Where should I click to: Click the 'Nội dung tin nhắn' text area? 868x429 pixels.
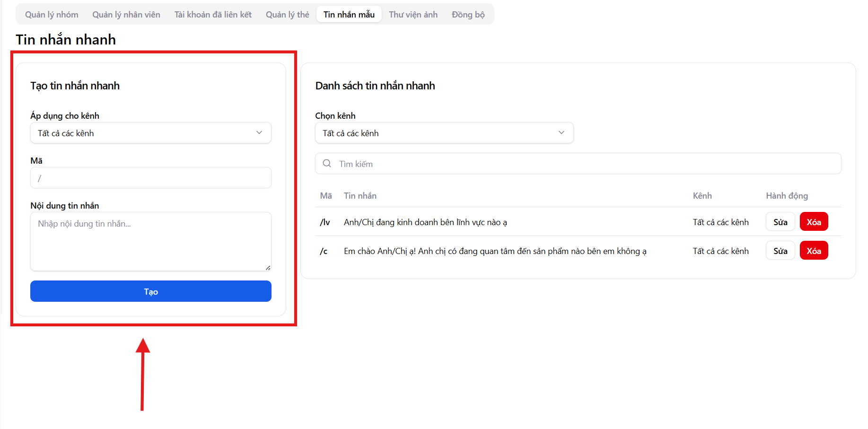click(150, 241)
